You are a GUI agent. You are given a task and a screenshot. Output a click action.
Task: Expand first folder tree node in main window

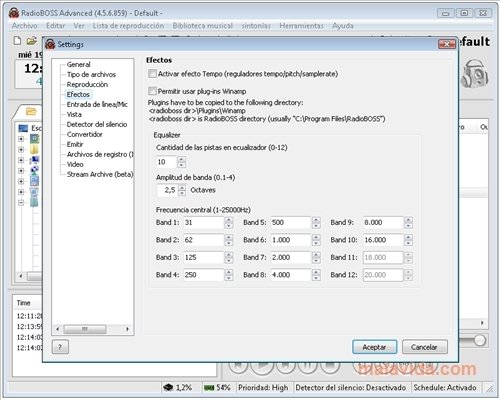click(21, 139)
